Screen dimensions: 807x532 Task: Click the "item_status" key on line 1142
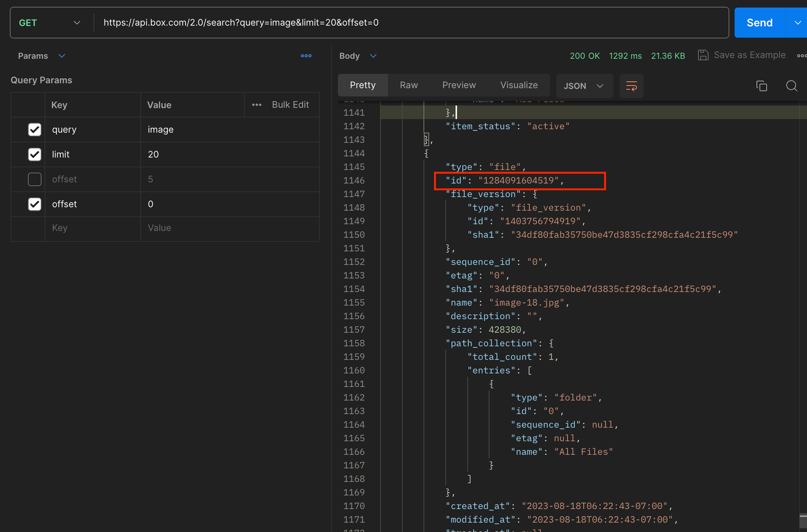[x=480, y=126]
